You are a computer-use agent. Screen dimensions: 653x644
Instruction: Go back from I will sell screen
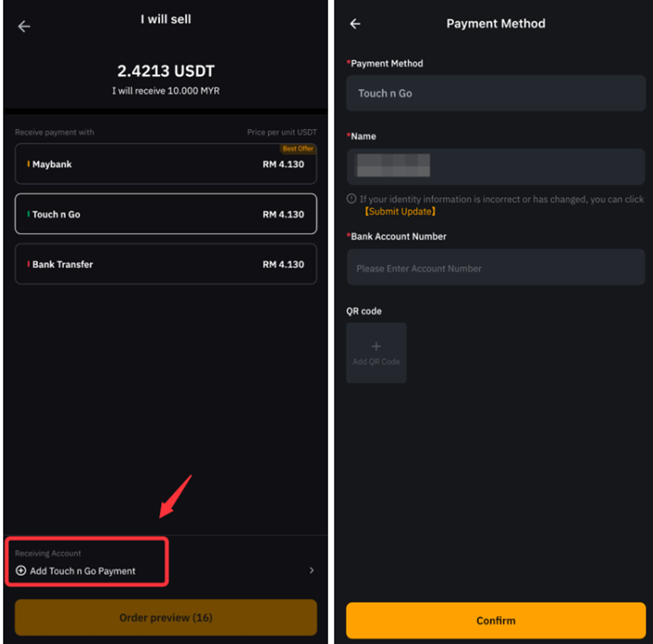[x=24, y=26]
